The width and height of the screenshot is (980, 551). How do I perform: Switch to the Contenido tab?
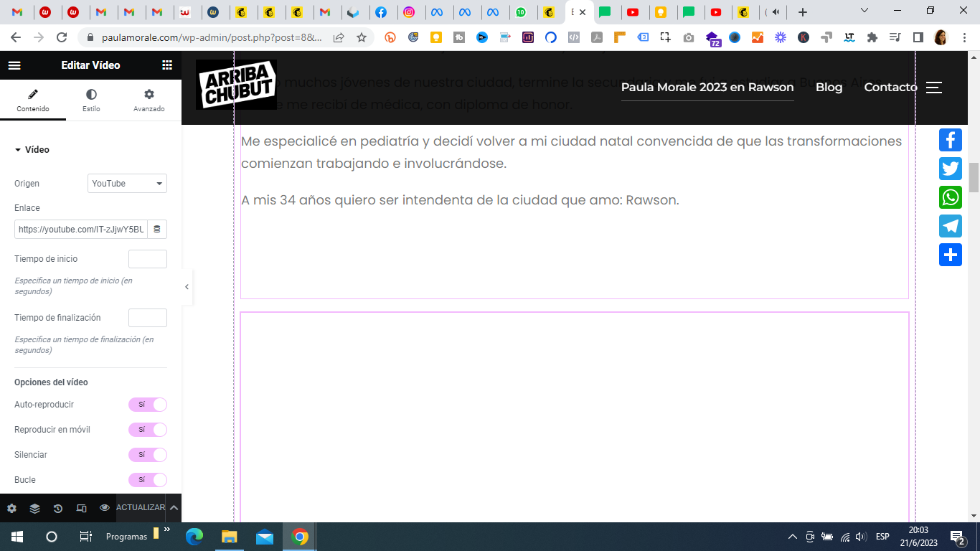pos(33,100)
